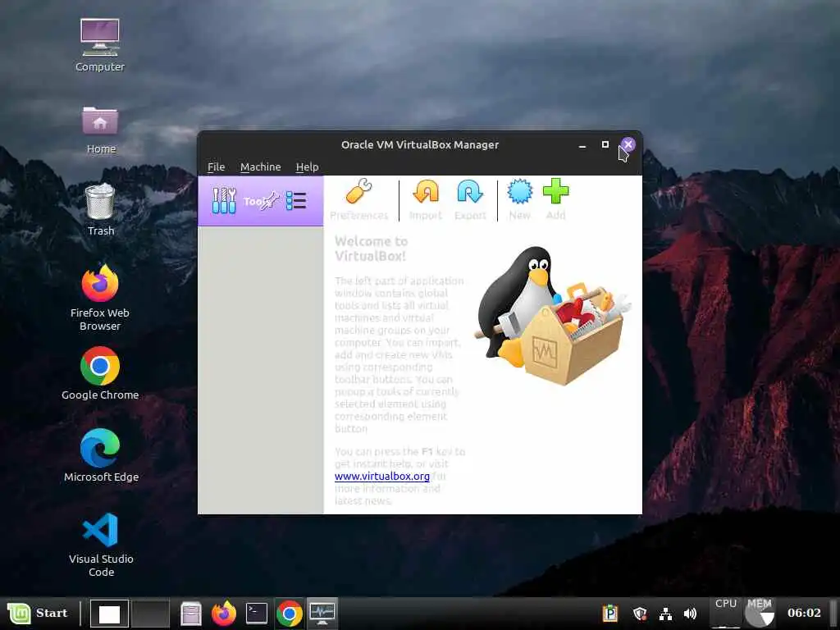Open the File menu
Image resolution: width=840 pixels, height=630 pixels.
(x=216, y=167)
